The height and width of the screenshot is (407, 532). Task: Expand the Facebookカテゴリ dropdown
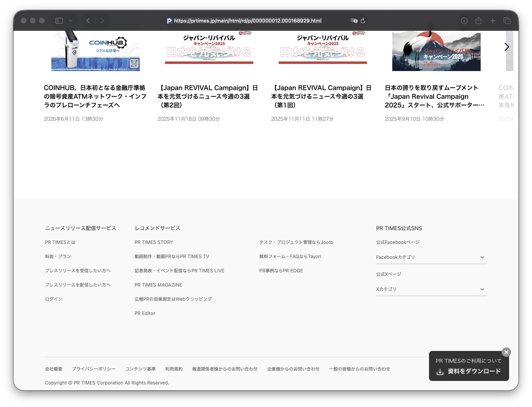click(x=431, y=257)
